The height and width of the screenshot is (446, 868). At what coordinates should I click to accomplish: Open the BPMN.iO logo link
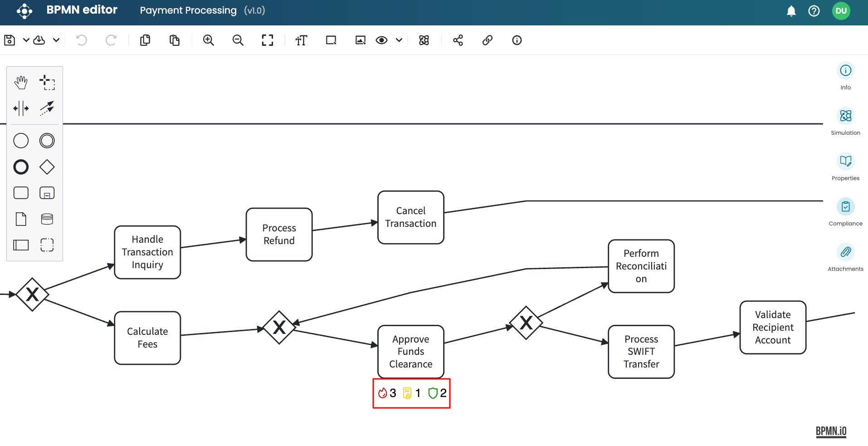(x=831, y=431)
